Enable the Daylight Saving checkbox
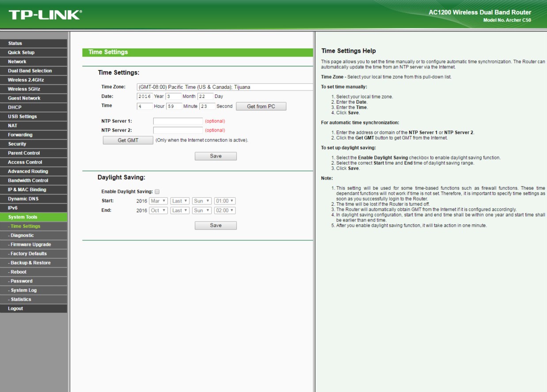 point(157,192)
